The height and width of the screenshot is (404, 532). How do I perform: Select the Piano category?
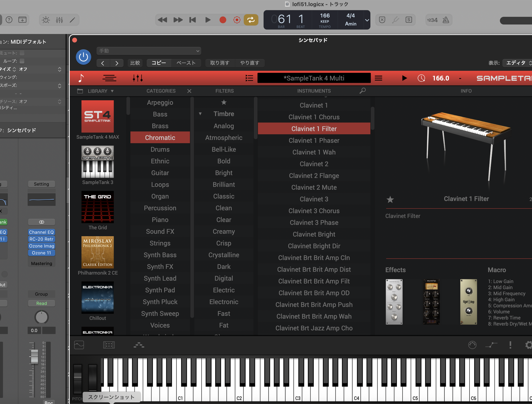click(x=160, y=220)
